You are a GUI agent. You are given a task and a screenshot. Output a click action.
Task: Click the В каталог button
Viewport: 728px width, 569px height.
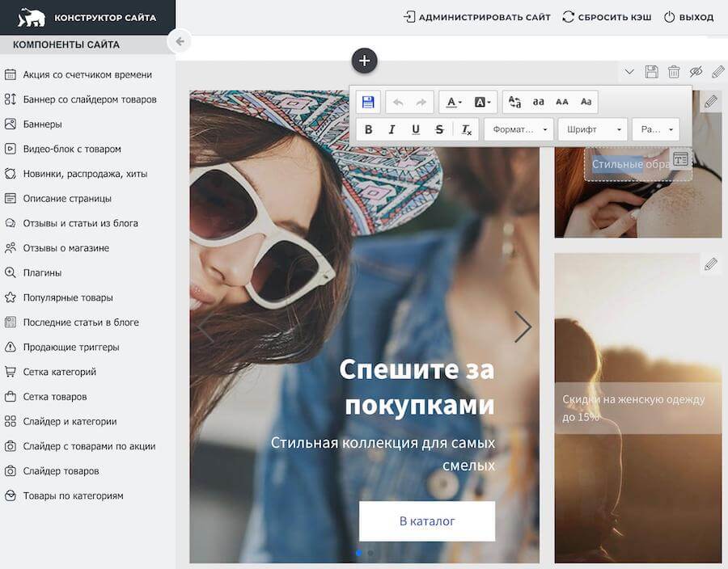pos(426,521)
